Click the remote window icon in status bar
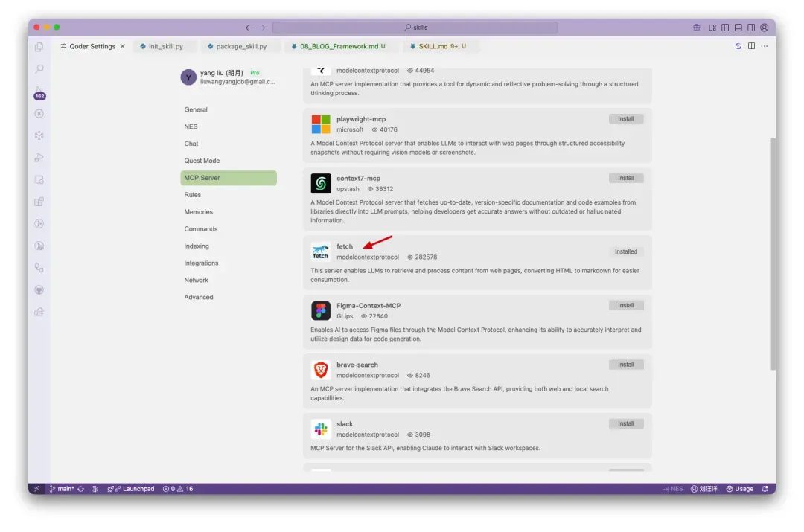Screen dimensions: 804x532 click(x=36, y=489)
